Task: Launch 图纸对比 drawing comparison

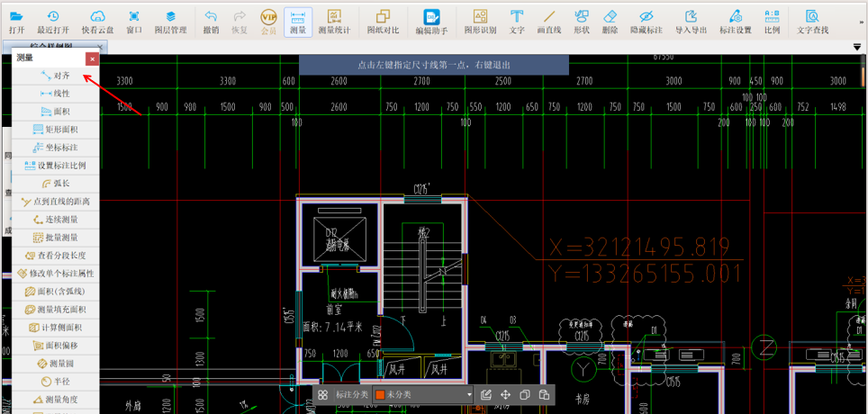Action: coord(383,22)
